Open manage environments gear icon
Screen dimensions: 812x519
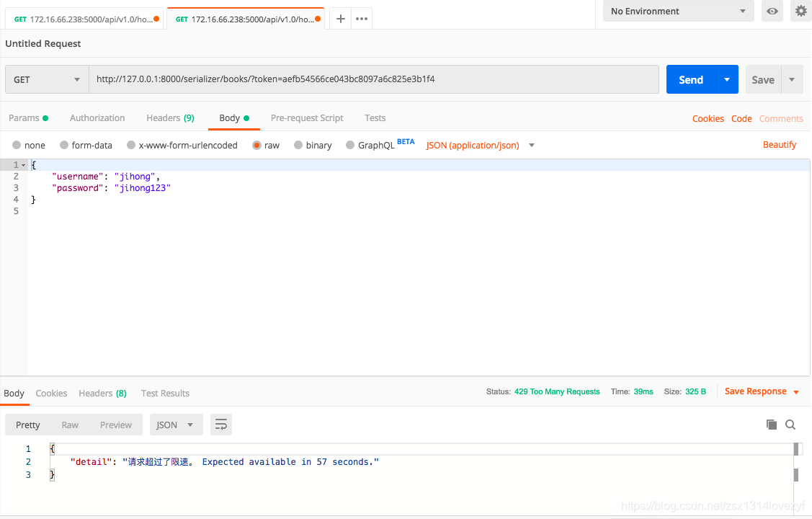click(800, 11)
